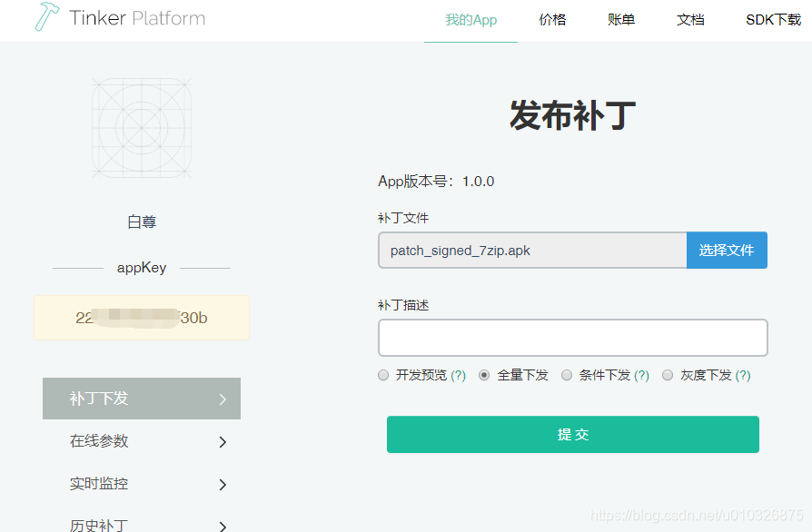Open help tip next to 开发预览

[x=459, y=375]
